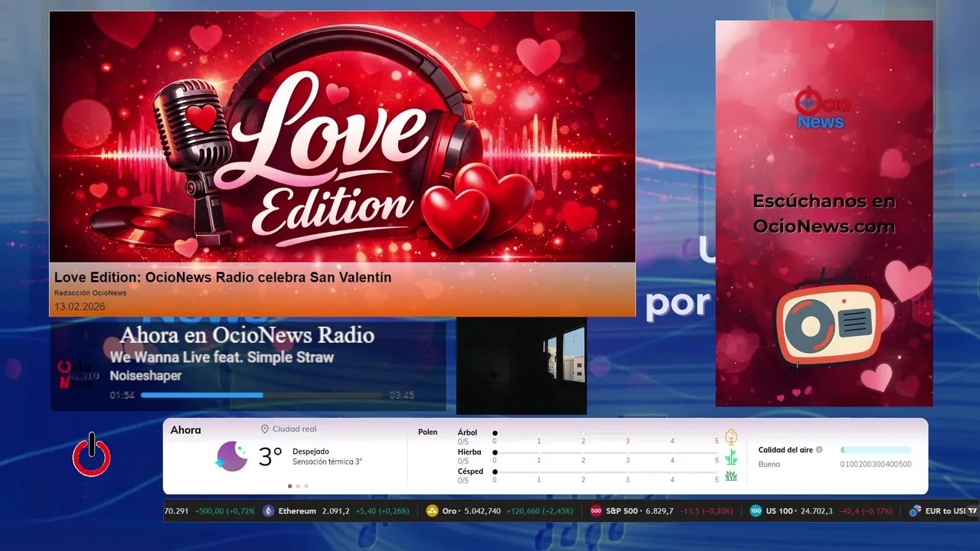The height and width of the screenshot is (551, 980).
Task: Click the Césped grass pollen icon
Action: click(x=731, y=476)
